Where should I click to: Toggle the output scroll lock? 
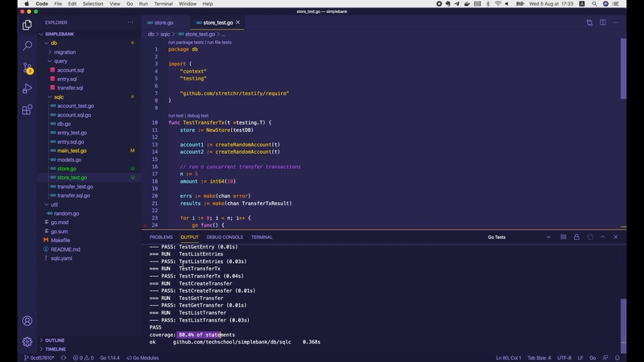576,237
